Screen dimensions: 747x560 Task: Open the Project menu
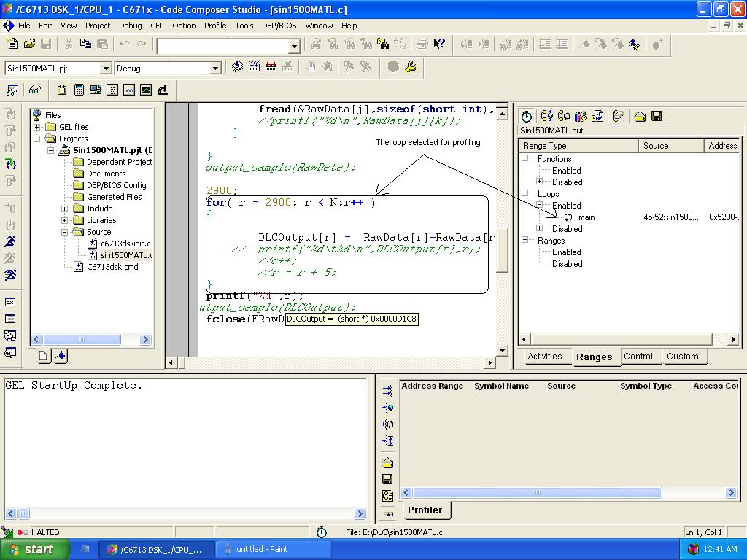pos(98,26)
